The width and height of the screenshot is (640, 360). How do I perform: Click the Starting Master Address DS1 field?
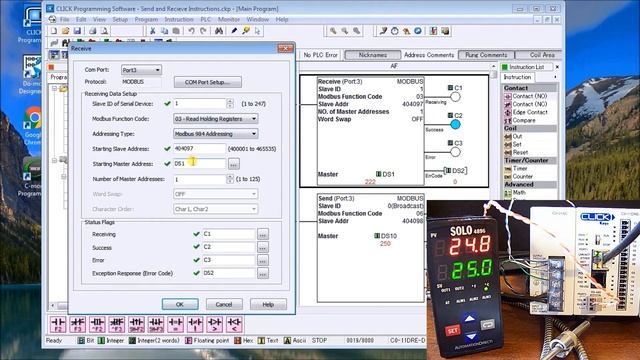click(x=199, y=164)
